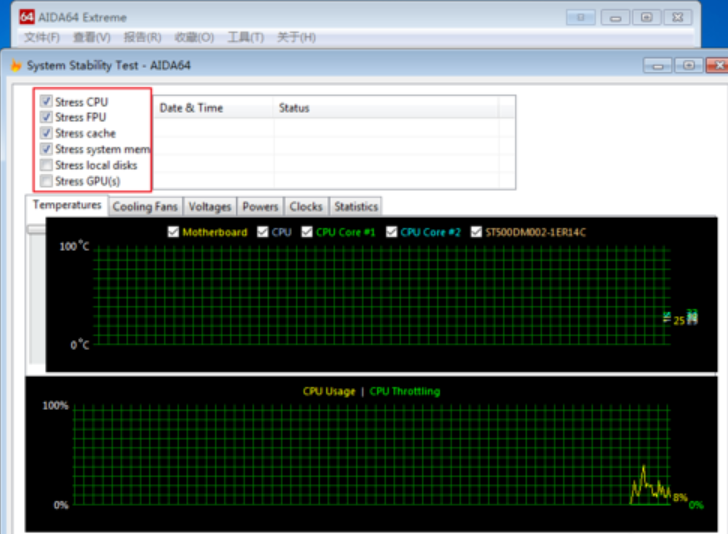Image resolution: width=728 pixels, height=534 pixels.
Task: Enable Stress local disks checkbox
Action: pos(46,165)
